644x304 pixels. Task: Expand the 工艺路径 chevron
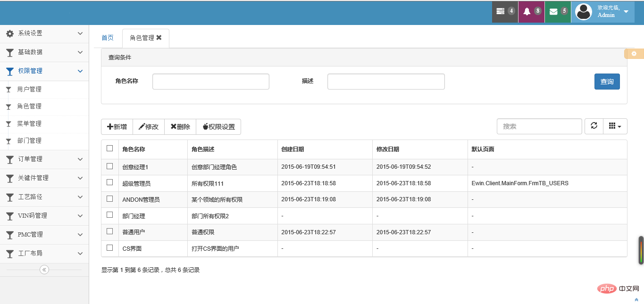(80, 197)
